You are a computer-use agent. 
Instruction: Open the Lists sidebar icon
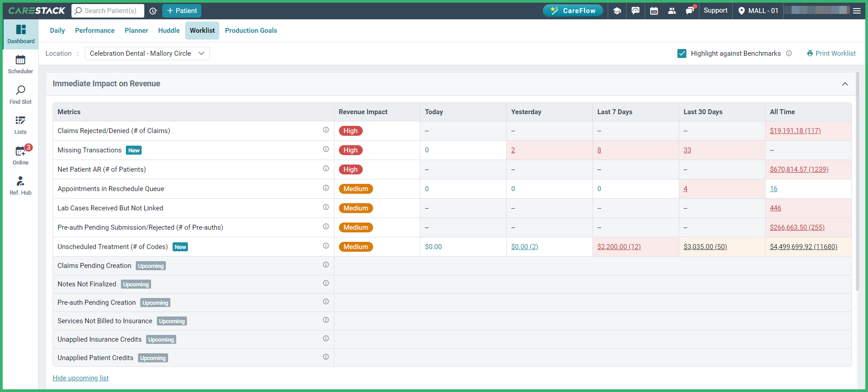click(x=20, y=125)
